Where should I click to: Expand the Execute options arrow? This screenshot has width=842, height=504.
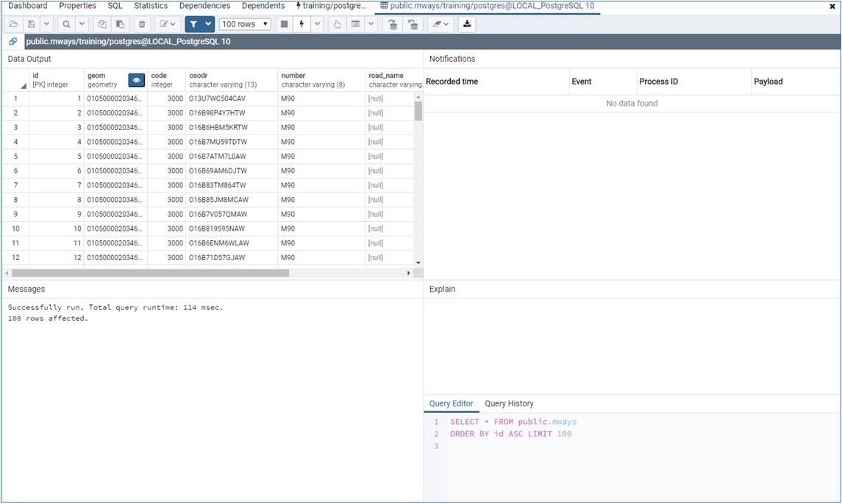point(318,24)
